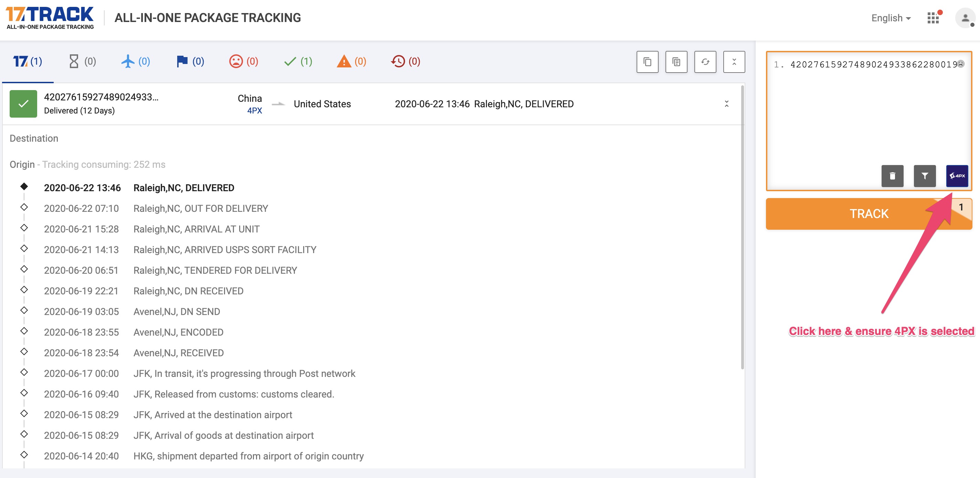Collapse the delivered package row details
980x478 pixels.
(x=726, y=104)
